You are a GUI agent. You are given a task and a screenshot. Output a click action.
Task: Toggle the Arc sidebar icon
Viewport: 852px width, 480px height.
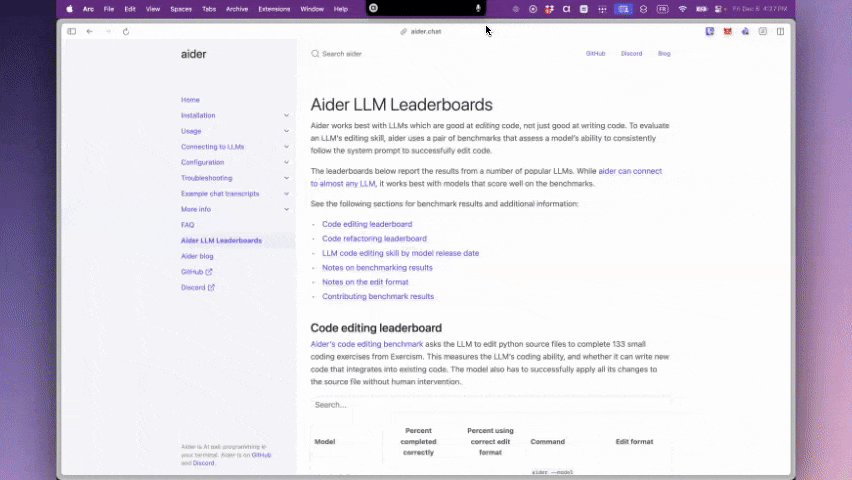(72, 32)
